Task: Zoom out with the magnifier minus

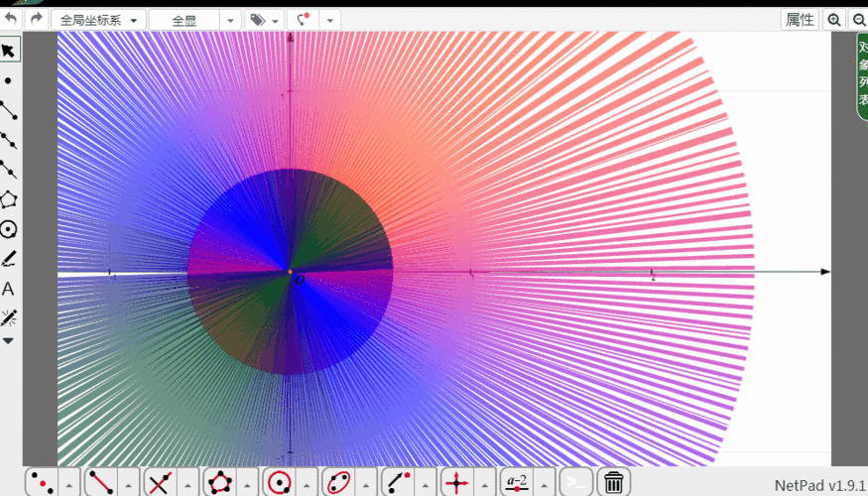Action: (859, 20)
